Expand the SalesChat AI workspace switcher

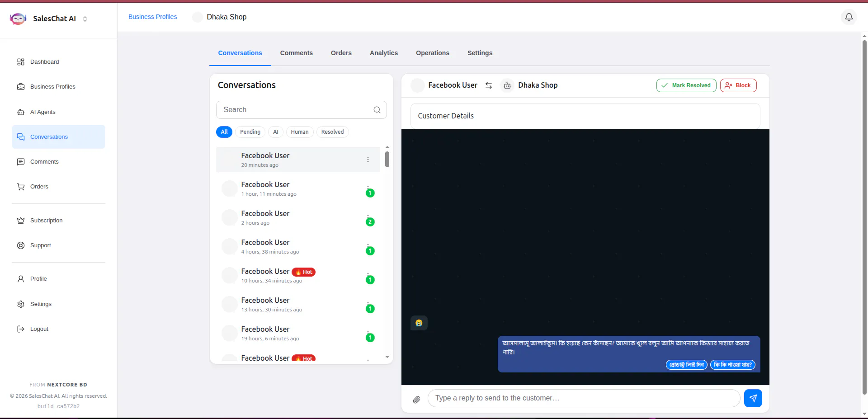point(85,19)
